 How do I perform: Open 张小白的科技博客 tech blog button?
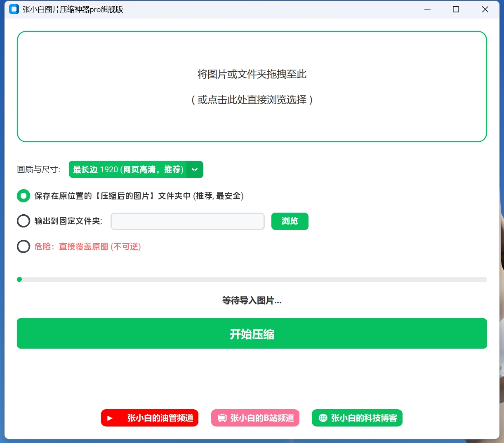(x=357, y=418)
